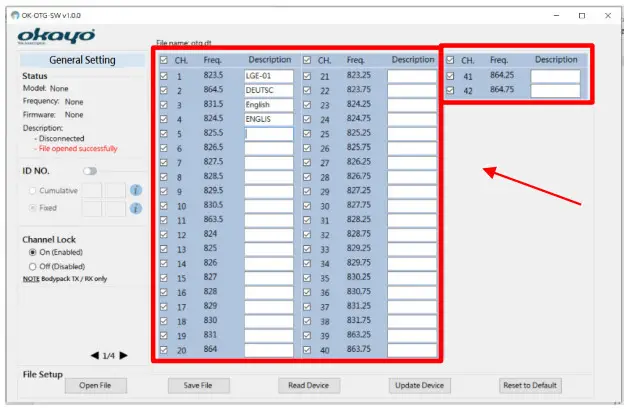Uncheck channel 12 checkbox
This screenshot has width=630, height=412.
[164, 234]
